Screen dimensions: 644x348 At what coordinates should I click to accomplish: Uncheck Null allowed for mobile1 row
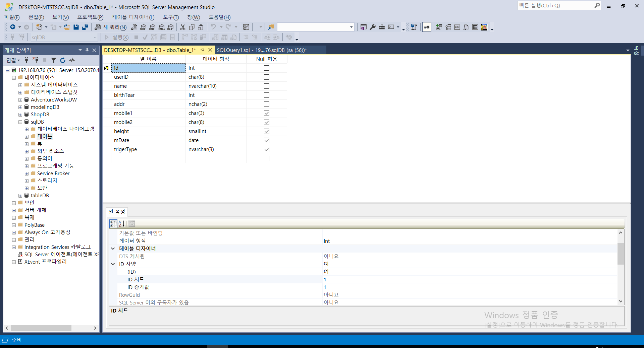click(x=267, y=113)
